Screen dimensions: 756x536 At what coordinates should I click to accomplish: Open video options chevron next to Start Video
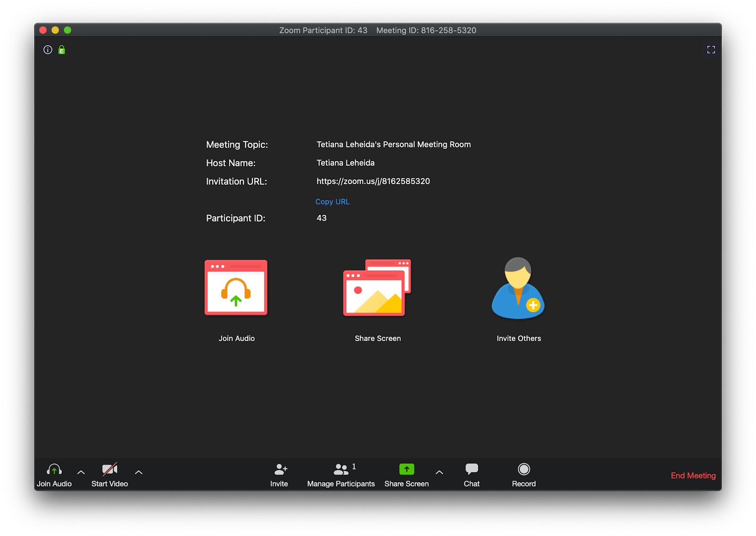tap(138, 472)
